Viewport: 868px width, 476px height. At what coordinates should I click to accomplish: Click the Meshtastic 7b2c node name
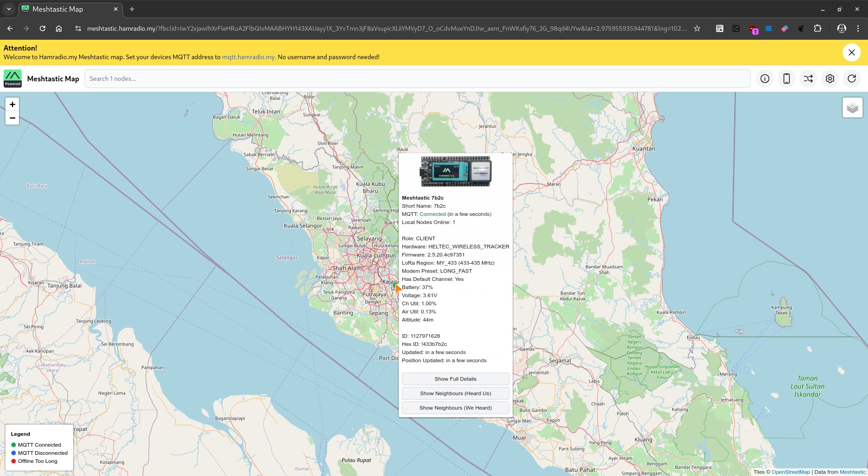pyautogui.click(x=423, y=198)
